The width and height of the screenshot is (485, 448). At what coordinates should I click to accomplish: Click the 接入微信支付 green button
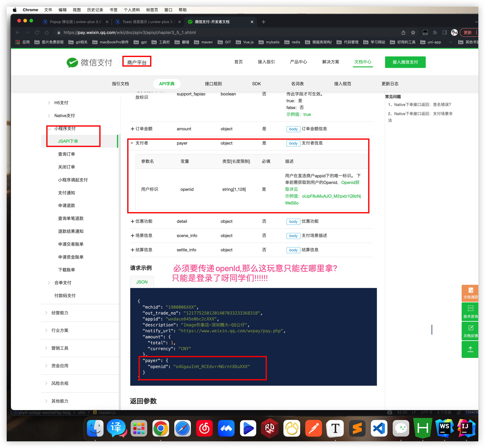[405, 62]
